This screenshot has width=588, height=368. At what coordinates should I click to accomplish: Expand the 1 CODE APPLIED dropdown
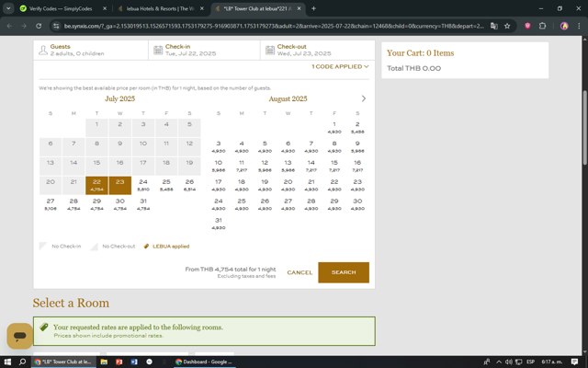coord(340,66)
